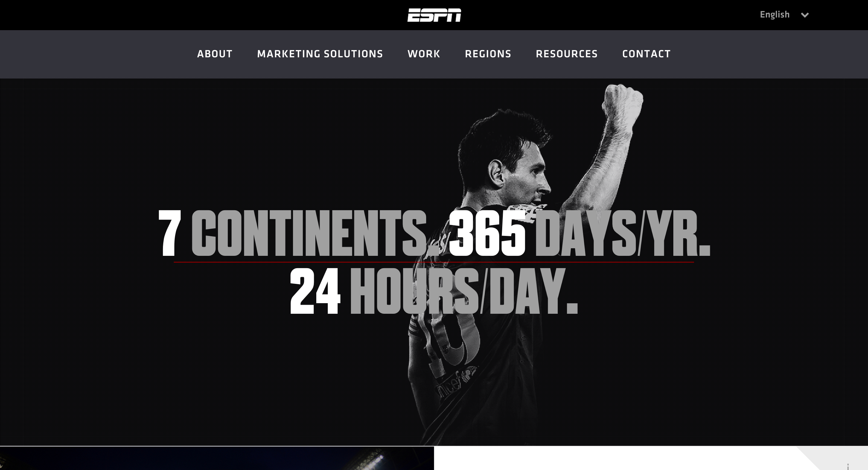The width and height of the screenshot is (868, 470).
Task: Click the ESPN logo in header
Action: (x=434, y=15)
